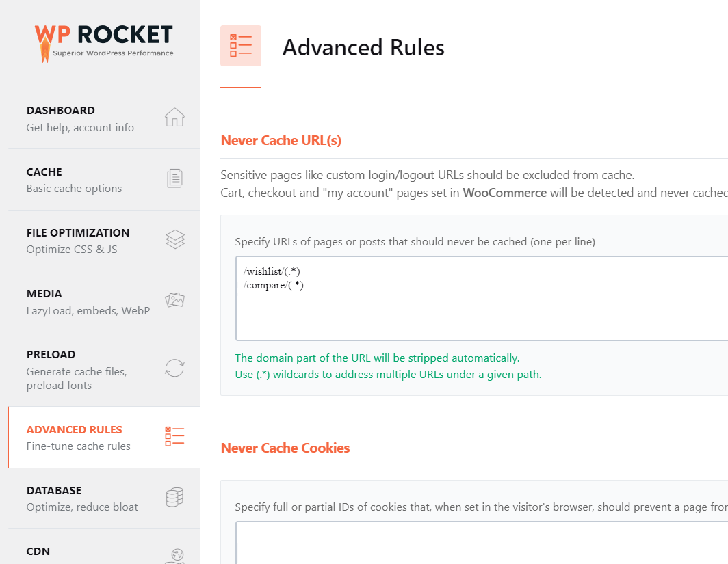Open the CDN settings section
This screenshot has width=728, height=564.
point(38,552)
